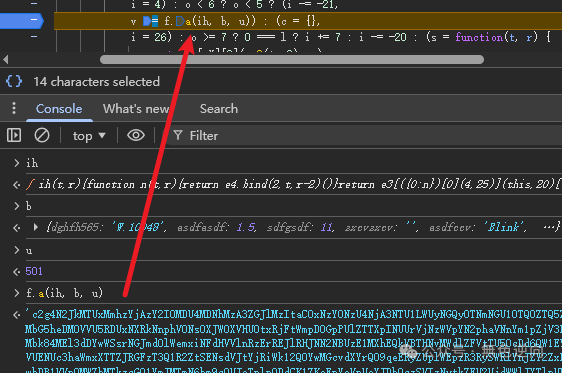This screenshot has height=373, width=562.
Task: Click the inline step marker before a(ih
Action: tap(180, 21)
